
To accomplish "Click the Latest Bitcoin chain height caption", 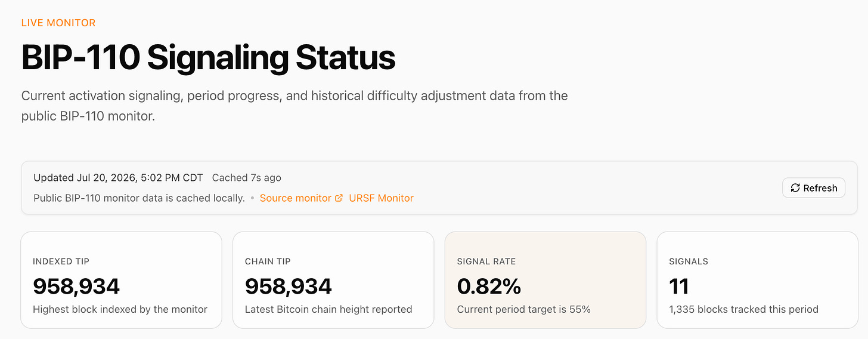I will tap(328, 309).
